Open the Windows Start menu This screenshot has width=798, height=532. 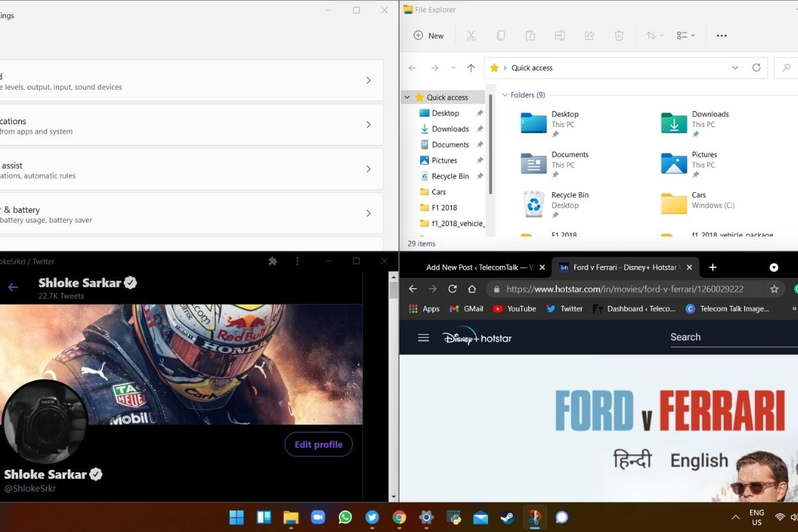[x=237, y=517]
